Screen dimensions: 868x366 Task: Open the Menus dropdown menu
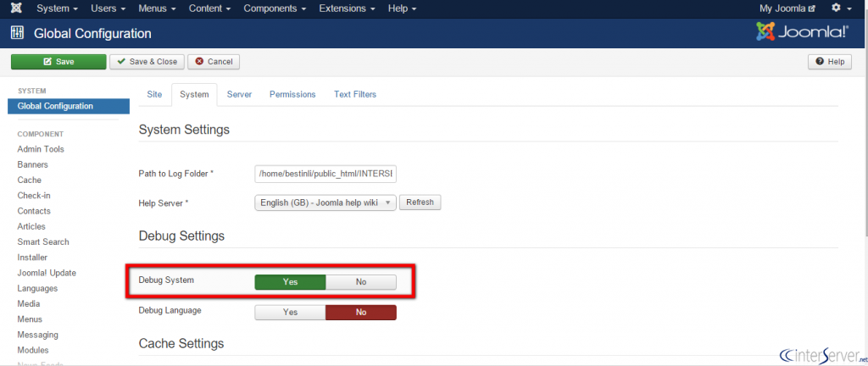[157, 8]
